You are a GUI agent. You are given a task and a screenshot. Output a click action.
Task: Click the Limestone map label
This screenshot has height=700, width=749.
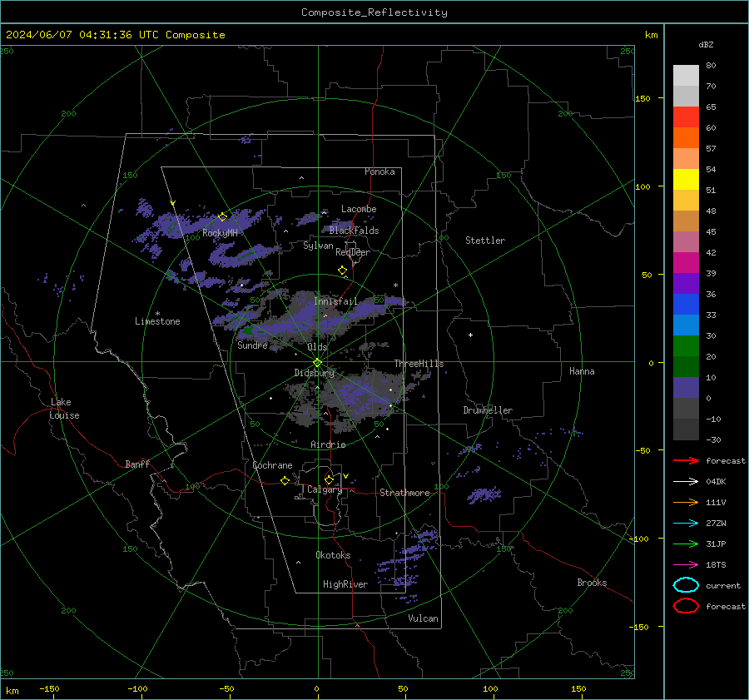pyautogui.click(x=157, y=321)
